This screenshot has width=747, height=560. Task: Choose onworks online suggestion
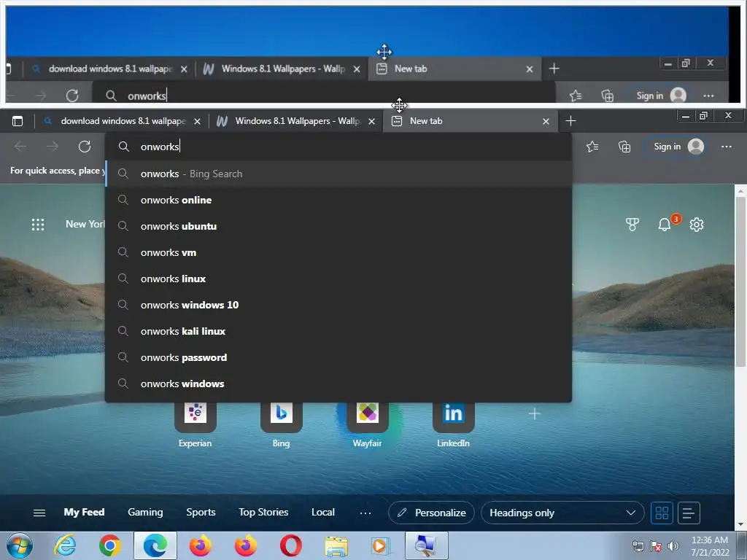point(338,200)
